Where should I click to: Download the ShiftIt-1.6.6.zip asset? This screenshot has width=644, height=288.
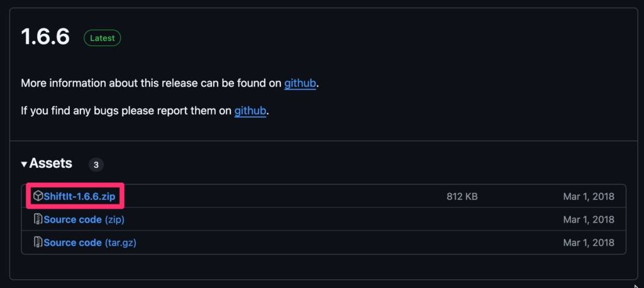click(x=79, y=196)
